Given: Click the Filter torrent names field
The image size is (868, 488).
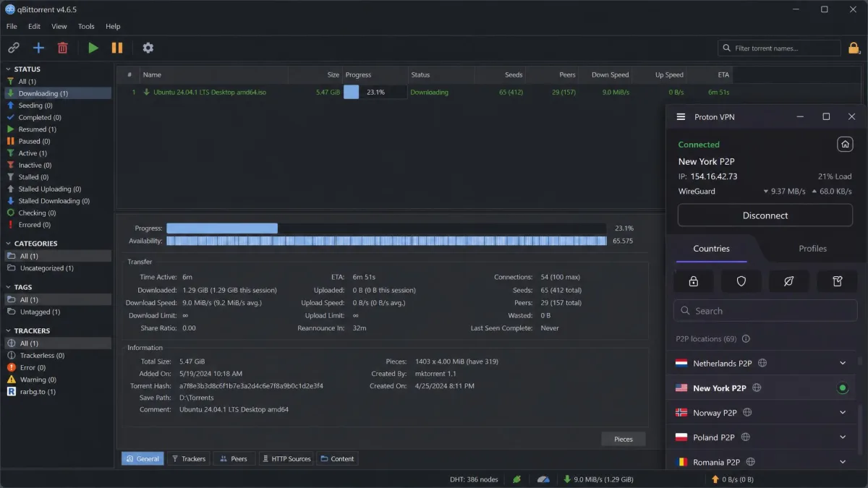Looking at the screenshot, I should [x=780, y=48].
